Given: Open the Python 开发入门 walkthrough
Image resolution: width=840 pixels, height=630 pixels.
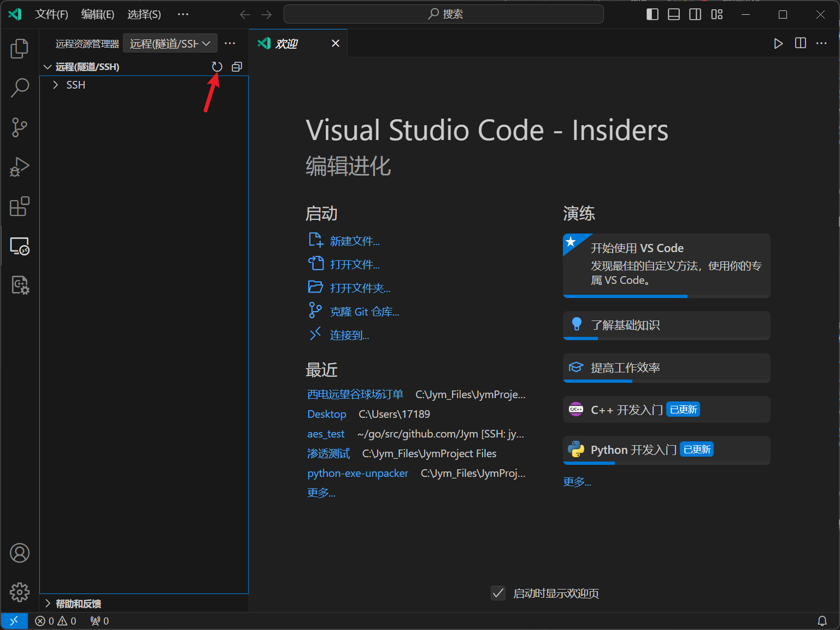Looking at the screenshot, I should coord(667,450).
